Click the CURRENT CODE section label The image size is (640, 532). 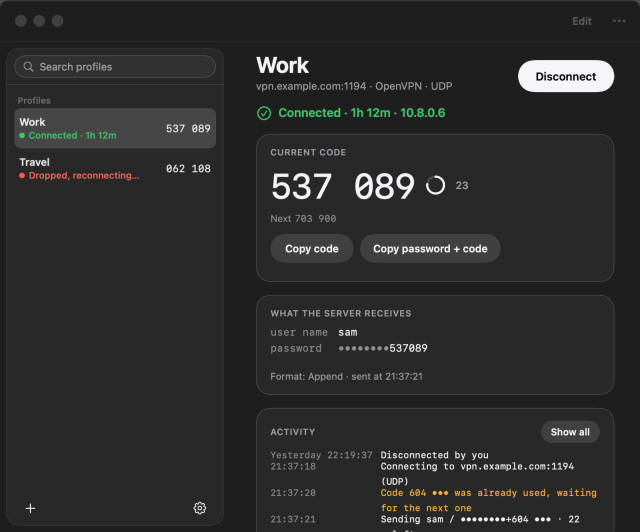point(308,152)
